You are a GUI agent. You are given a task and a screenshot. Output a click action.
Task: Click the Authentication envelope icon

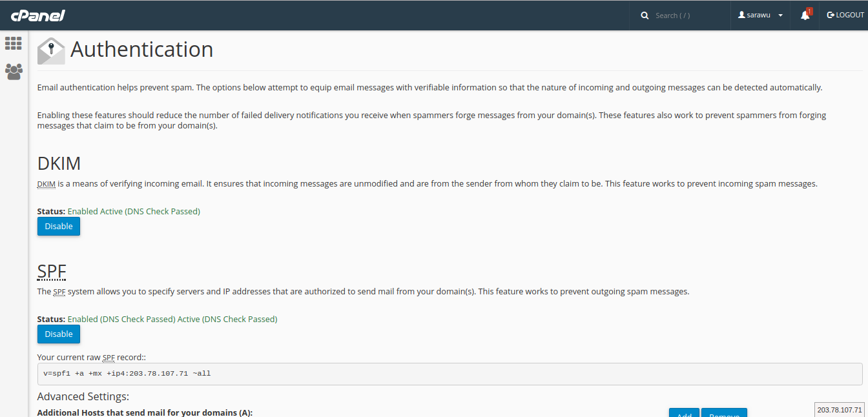coord(51,51)
